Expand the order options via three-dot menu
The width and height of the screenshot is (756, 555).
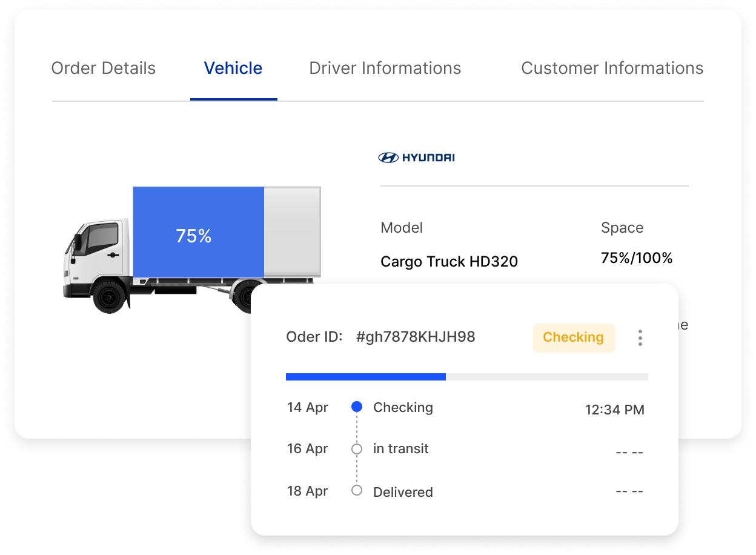pos(640,337)
